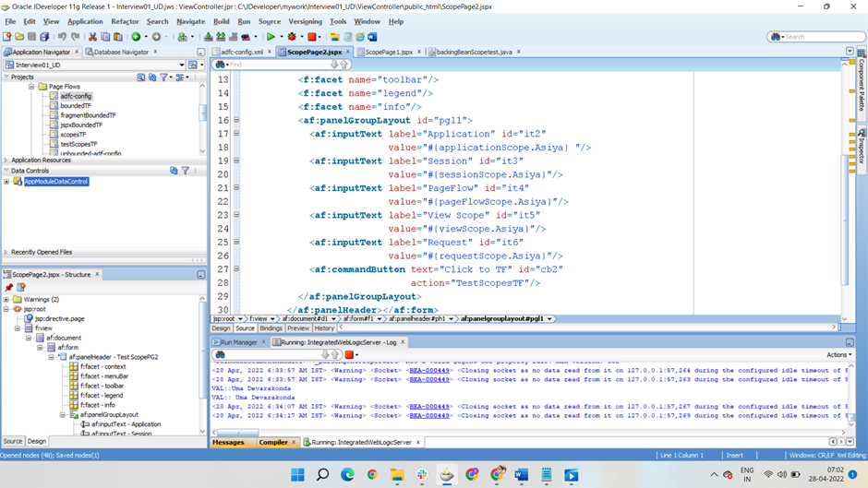
Task: Click the binoculars icon beside main Search box
Action: point(776,37)
